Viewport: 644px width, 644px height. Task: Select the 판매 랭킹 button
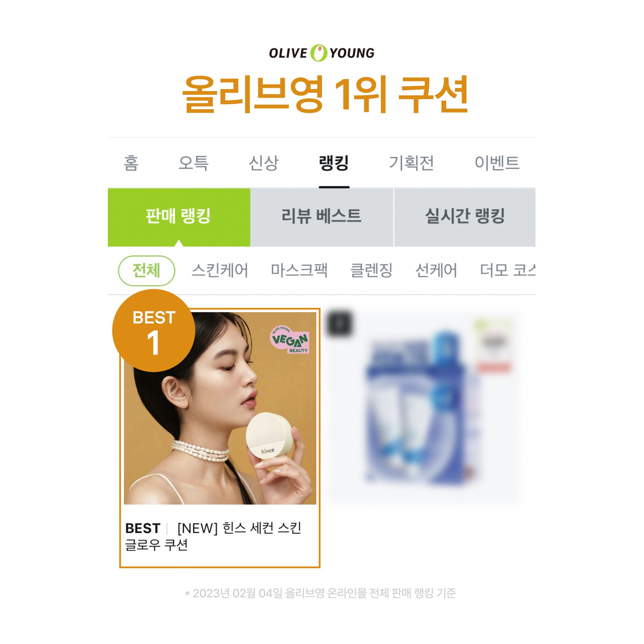(179, 217)
